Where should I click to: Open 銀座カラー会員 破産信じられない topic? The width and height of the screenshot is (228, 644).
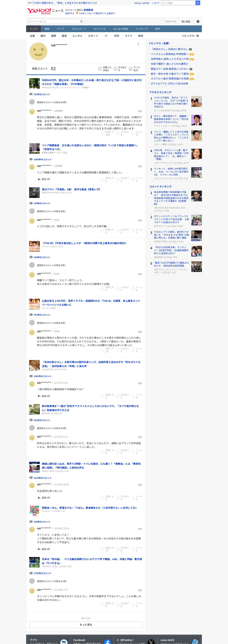point(170,69)
